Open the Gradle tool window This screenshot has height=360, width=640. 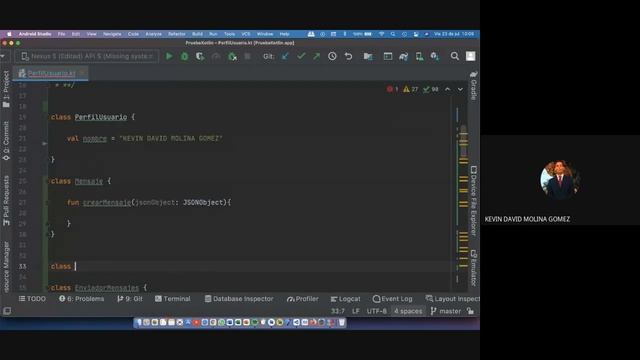click(x=473, y=85)
